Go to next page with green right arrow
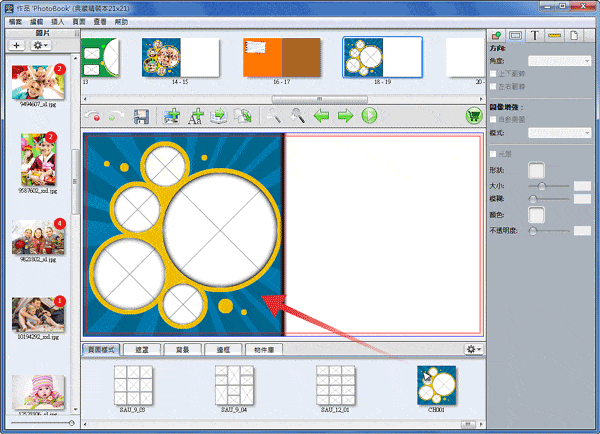Image resolution: width=600 pixels, height=434 pixels. [x=346, y=116]
